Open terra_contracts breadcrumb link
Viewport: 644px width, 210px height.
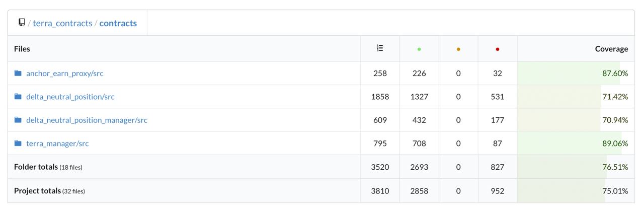pyautogui.click(x=62, y=23)
